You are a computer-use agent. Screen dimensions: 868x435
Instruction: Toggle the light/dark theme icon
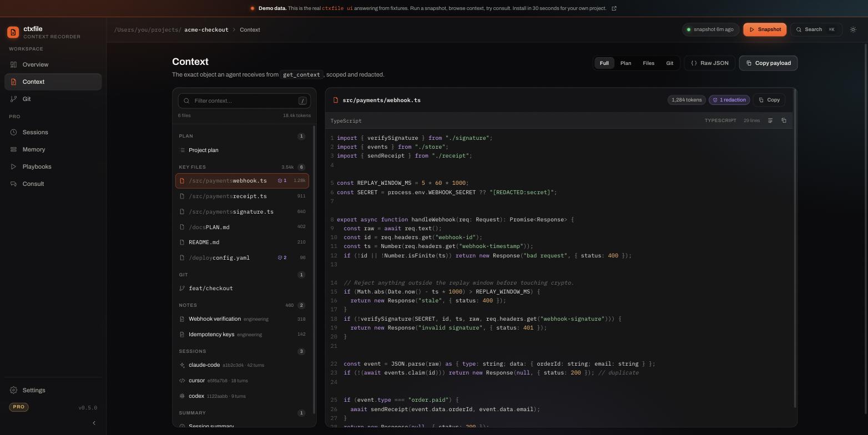point(854,29)
